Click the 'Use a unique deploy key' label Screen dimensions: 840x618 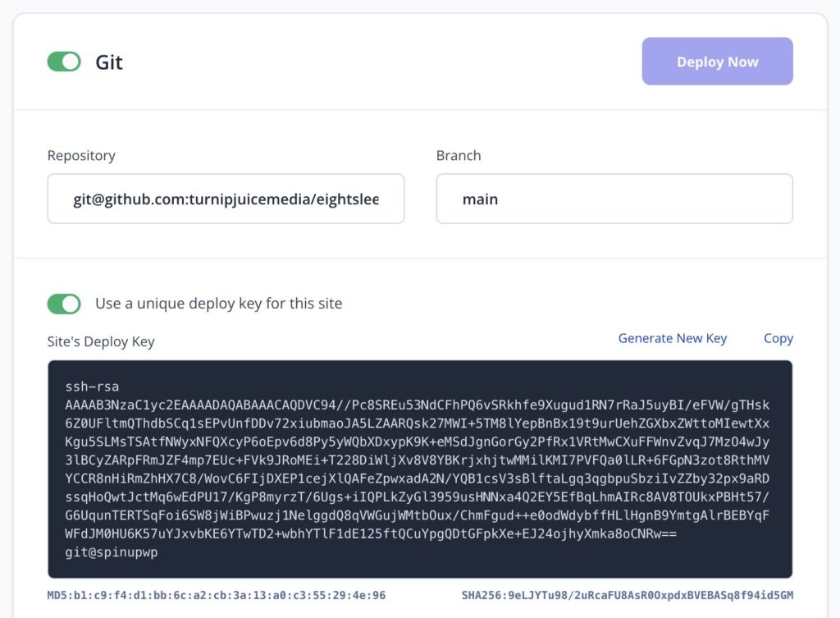220,303
